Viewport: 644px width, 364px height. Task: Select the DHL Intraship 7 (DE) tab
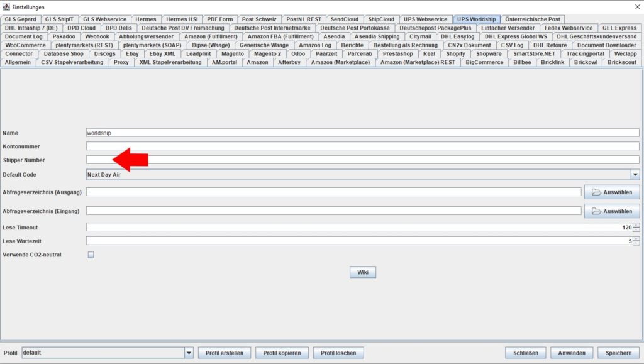[x=31, y=28]
